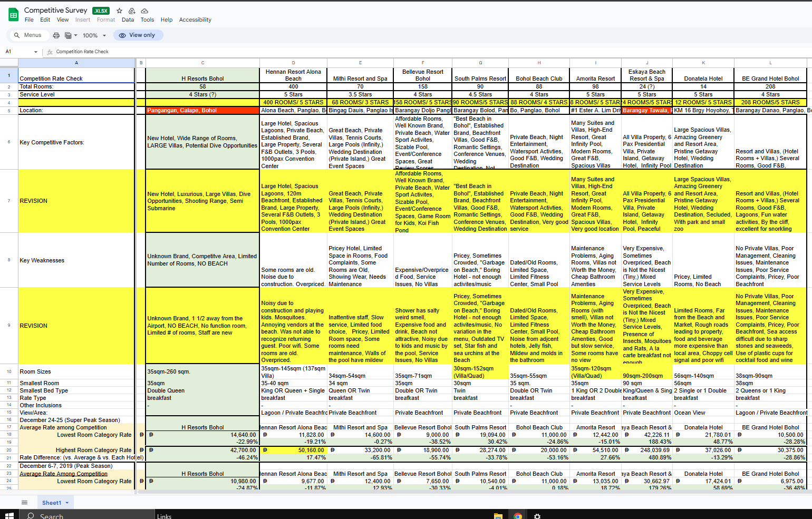Image resolution: width=812 pixels, height=519 pixels.
Task: Click the yellow highlighted '50,160.00' cell
Action: point(293,450)
